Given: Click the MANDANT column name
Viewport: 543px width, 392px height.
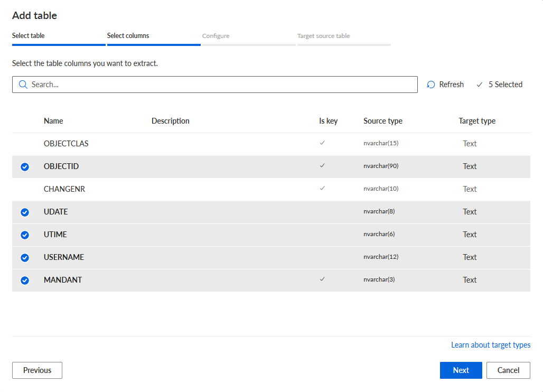Looking at the screenshot, I should click(x=63, y=280).
